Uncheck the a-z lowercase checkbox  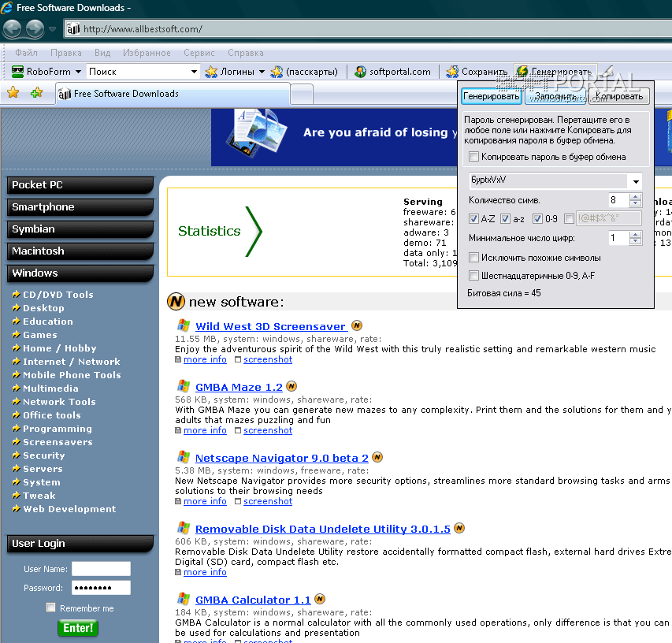(505, 219)
